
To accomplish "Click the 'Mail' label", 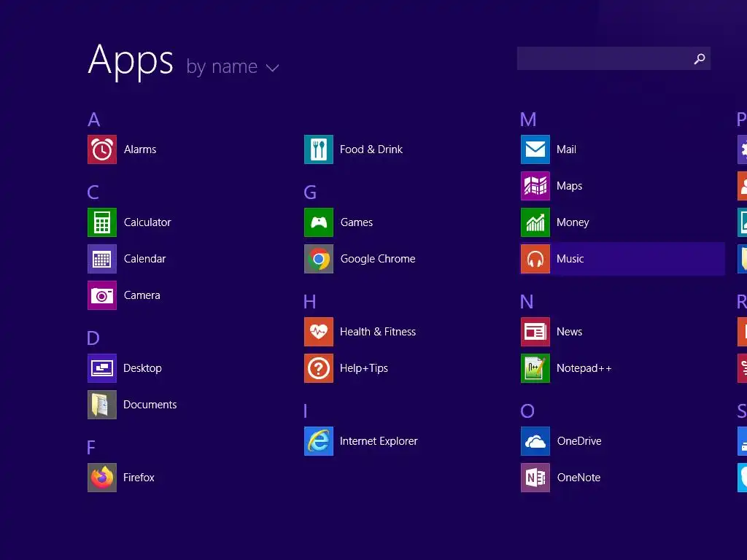I will tap(566, 149).
